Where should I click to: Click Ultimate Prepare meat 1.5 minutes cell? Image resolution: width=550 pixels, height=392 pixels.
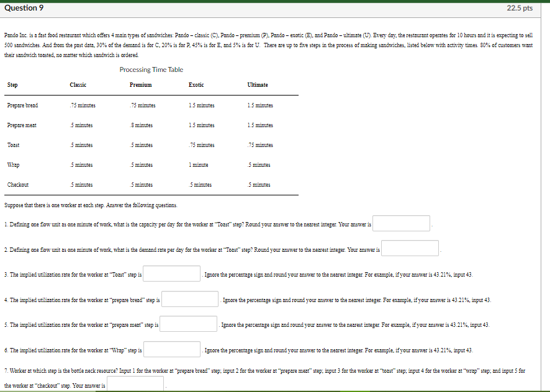260,125
